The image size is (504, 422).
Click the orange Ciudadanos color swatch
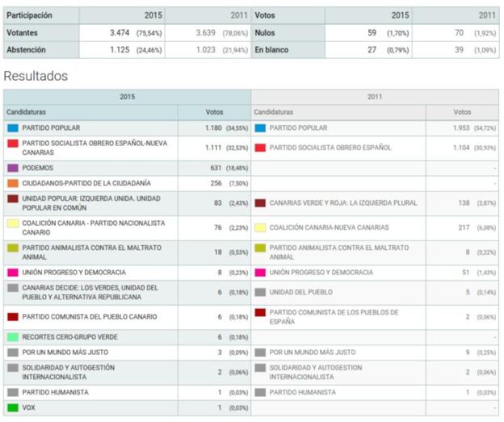[x=13, y=183]
